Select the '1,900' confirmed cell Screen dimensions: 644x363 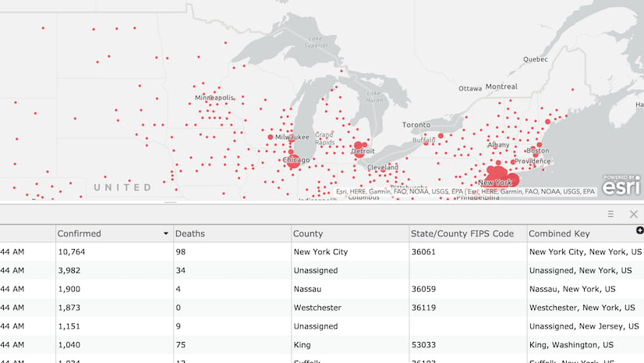point(114,289)
